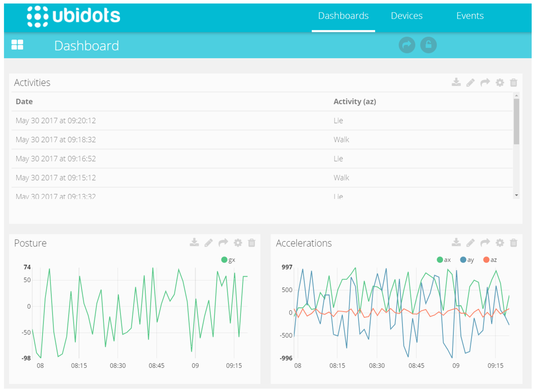Image resolution: width=535 pixels, height=392 pixels.
Task: Toggle the az series in Accelerations legend
Action: 490,260
